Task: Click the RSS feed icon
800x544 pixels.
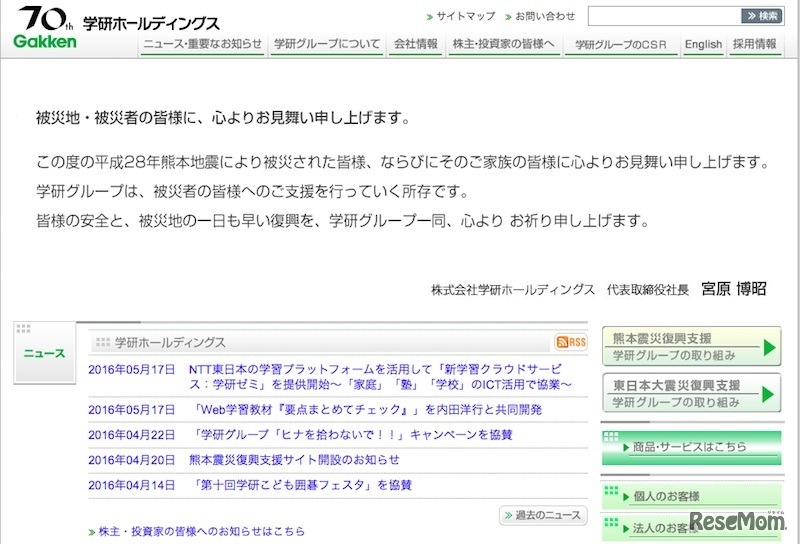Action: [572, 342]
